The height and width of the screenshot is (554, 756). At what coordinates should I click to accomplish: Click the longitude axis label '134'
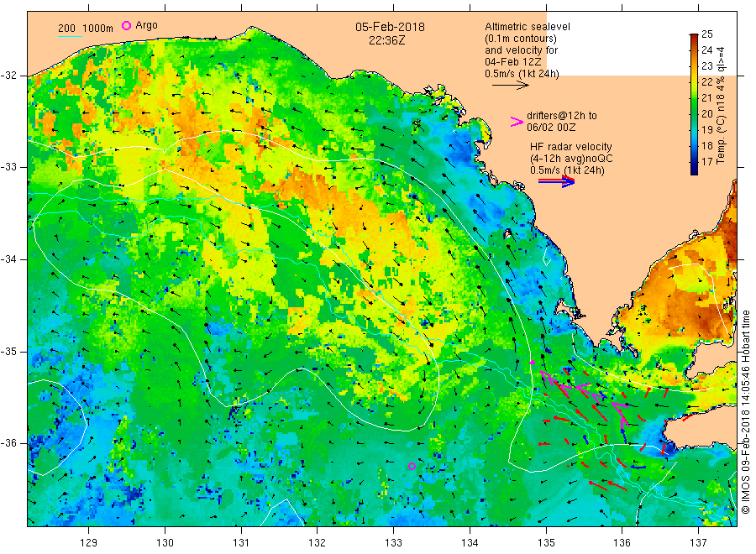click(x=470, y=543)
